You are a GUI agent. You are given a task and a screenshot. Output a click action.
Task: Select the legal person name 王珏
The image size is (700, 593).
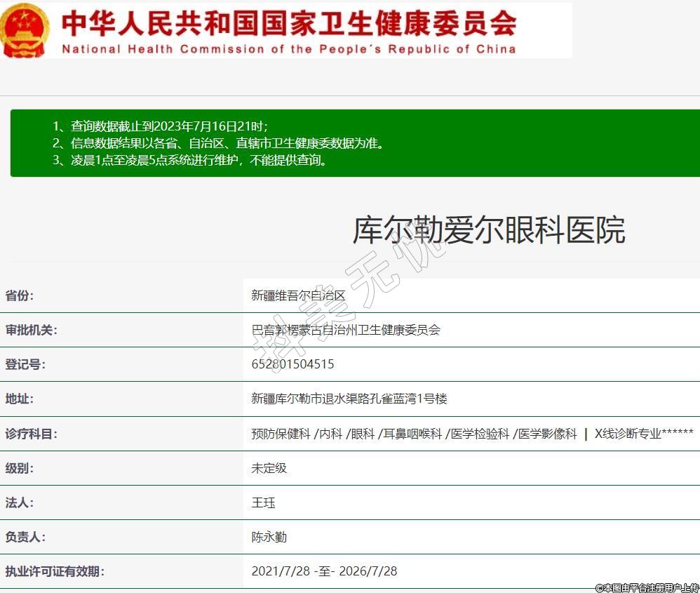tap(263, 502)
